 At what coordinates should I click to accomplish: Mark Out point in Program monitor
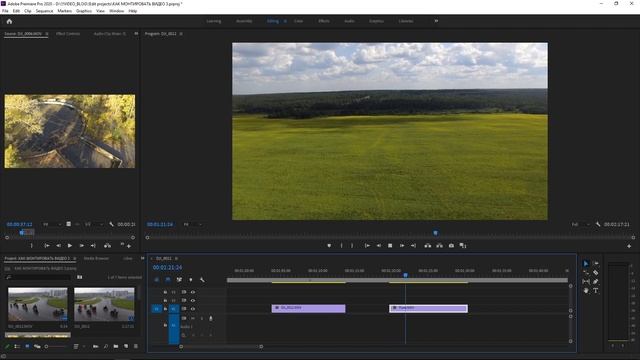(x=352, y=246)
